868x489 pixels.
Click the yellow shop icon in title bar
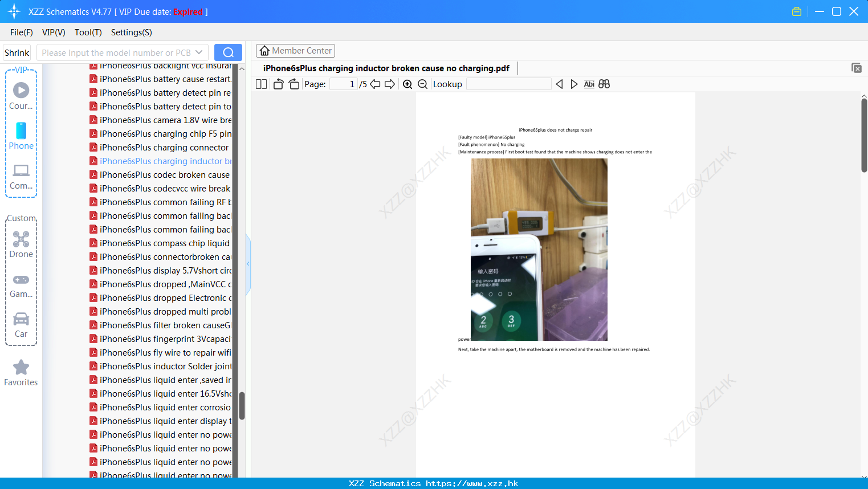pos(797,11)
